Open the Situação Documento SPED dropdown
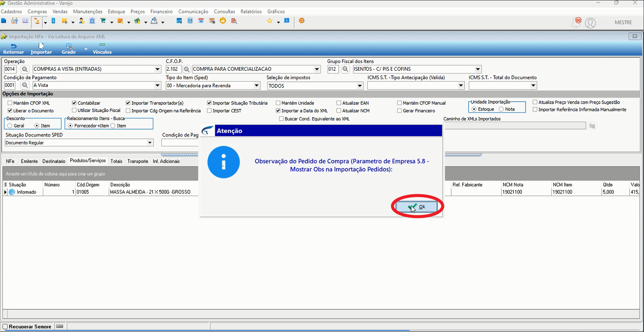This screenshot has width=644, height=332. pyautogui.click(x=150, y=143)
